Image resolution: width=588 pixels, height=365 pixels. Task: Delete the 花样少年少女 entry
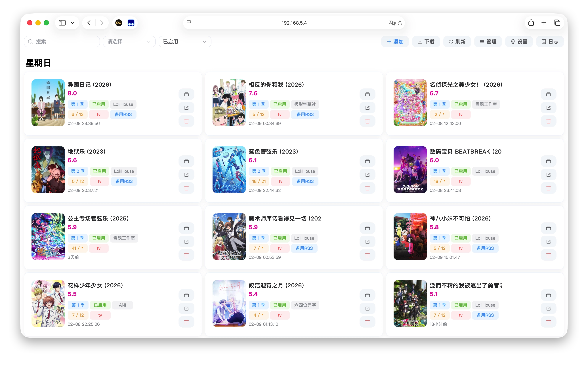point(186,322)
